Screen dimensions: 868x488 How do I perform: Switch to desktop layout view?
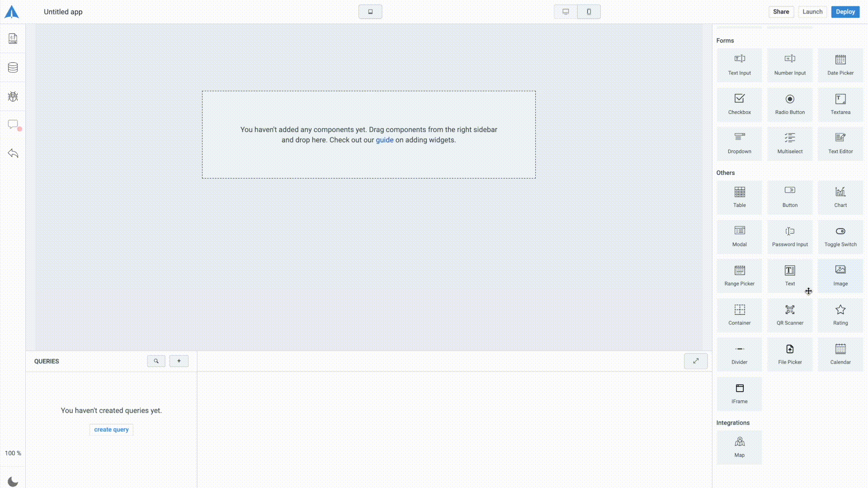(x=566, y=12)
